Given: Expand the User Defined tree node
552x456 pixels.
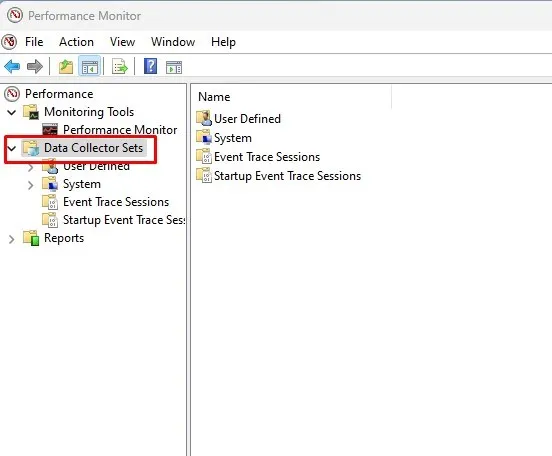Looking at the screenshot, I should click(x=31, y=167).
